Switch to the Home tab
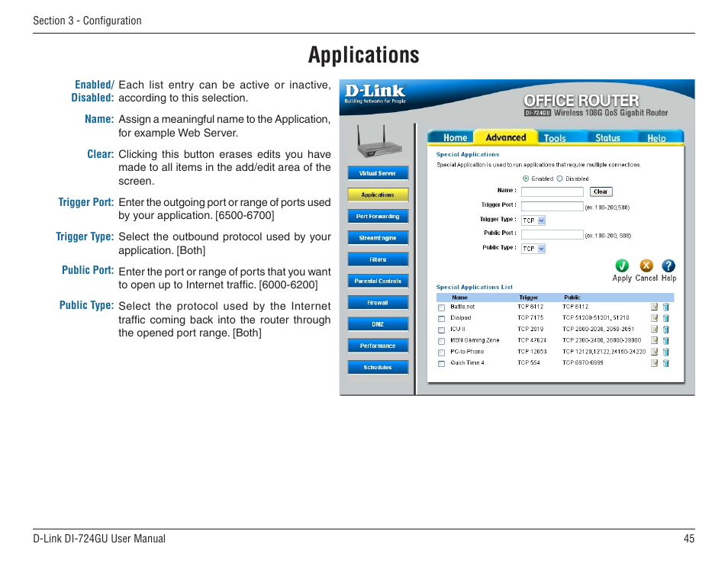This screenshot has height=563, width=728. coord(455,138)
